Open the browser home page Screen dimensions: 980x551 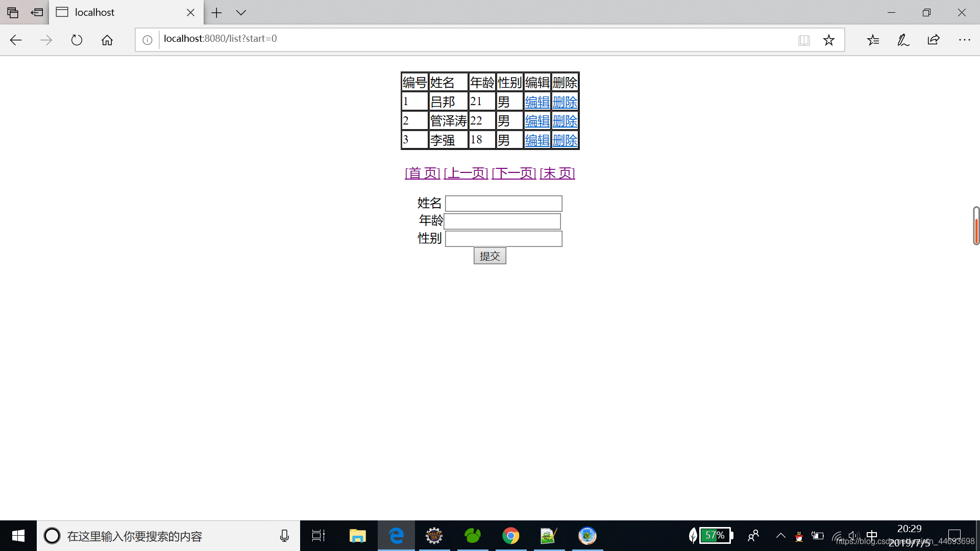pos(107,40)
